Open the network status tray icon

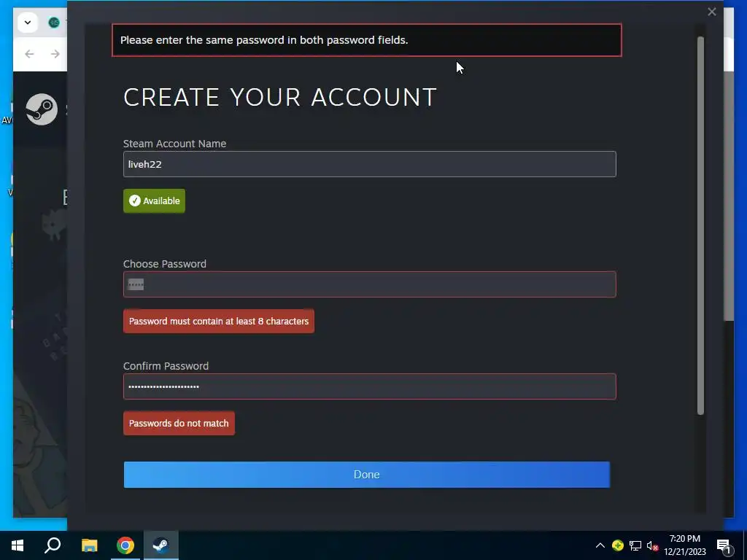click(x=635, y=545)
